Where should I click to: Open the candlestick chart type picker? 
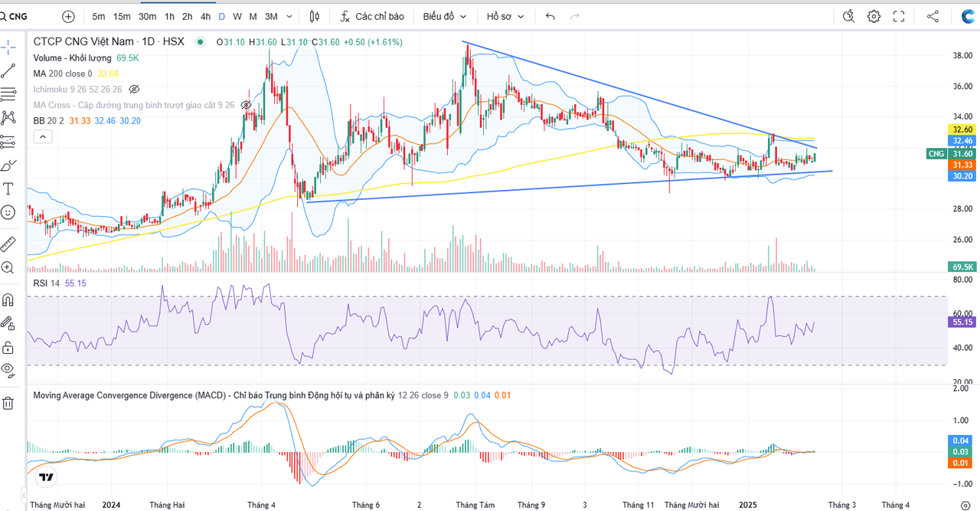(314, 16)
